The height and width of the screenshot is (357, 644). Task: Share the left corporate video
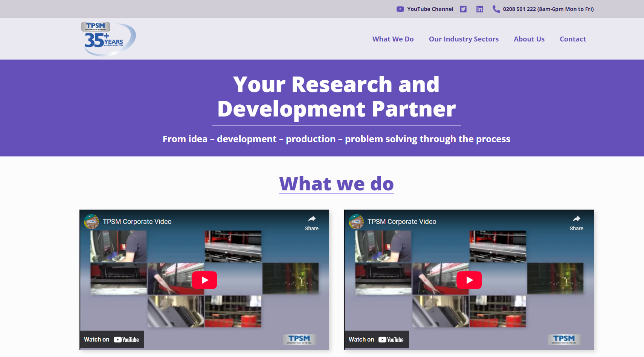312,223
